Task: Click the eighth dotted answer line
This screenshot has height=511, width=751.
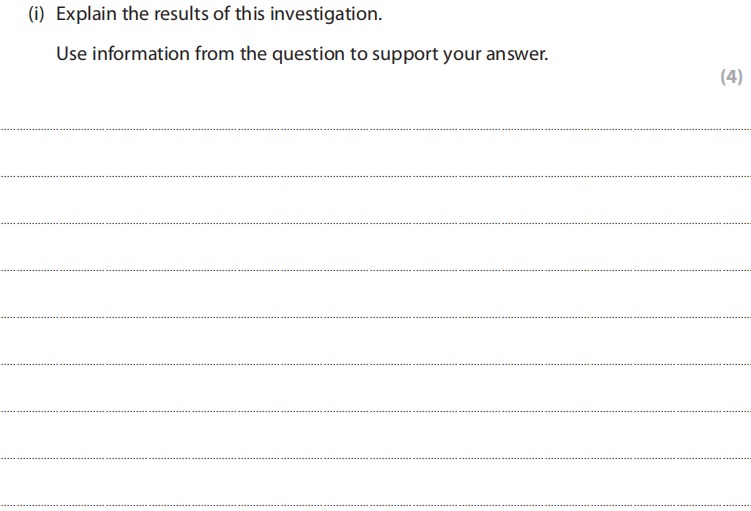Action: pos(375,458)
